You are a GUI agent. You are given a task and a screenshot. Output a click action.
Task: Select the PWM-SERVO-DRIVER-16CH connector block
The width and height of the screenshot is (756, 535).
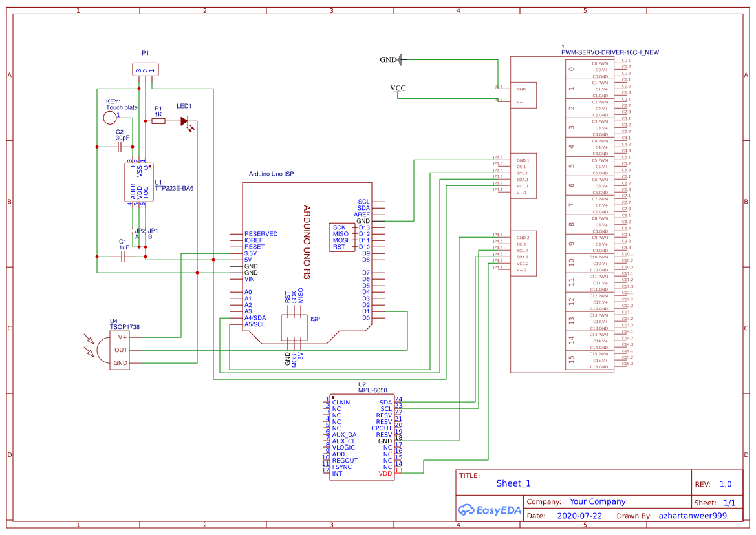pos(569,213)
